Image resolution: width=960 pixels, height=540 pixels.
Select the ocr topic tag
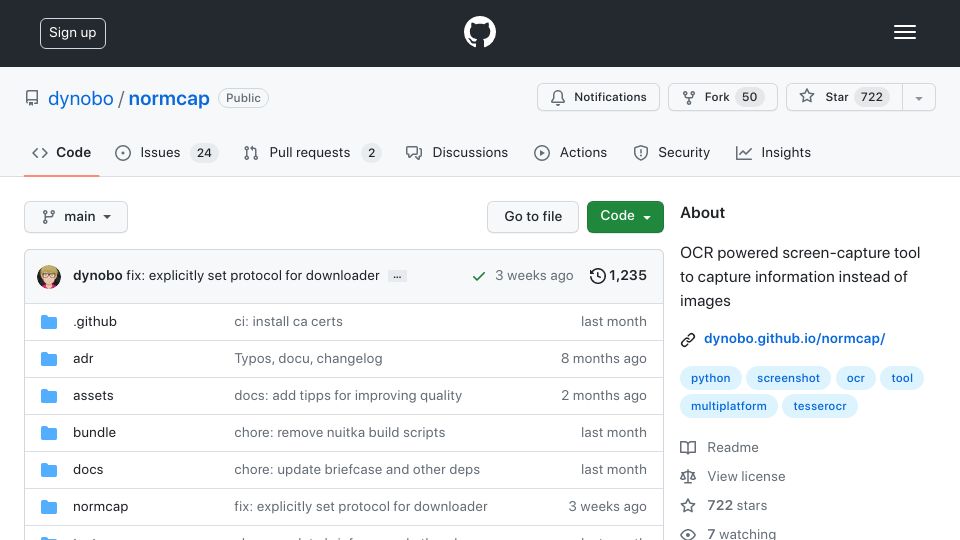pos(855,378)
